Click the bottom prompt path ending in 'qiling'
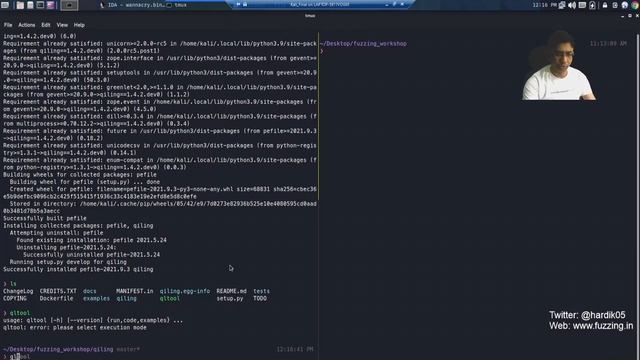The height and width of the screenshot is (360, 640). [58, 349]
